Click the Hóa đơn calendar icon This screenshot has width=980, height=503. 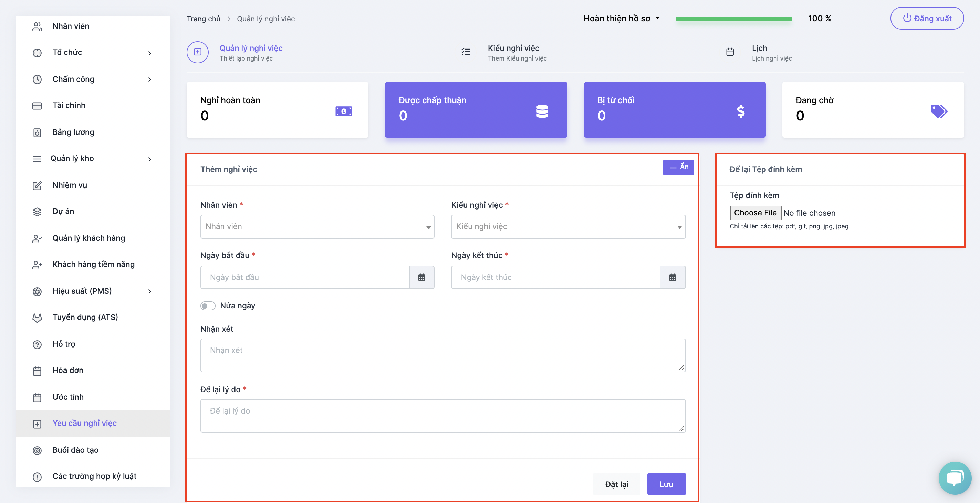(37, 371)
